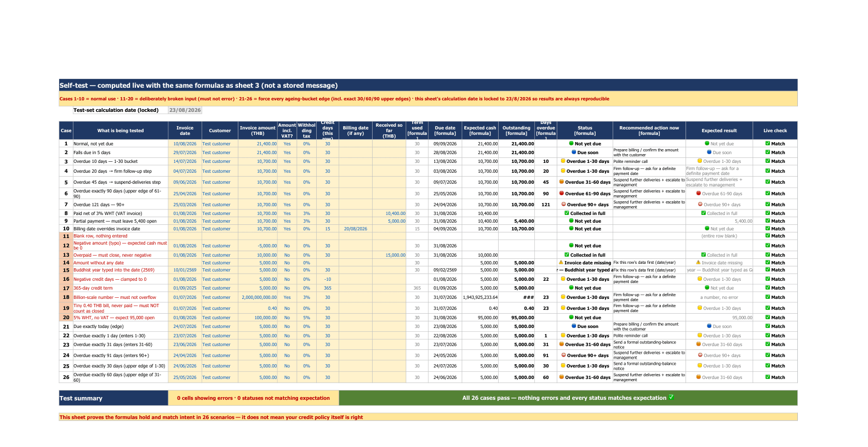Open Test customer link in case 20 row

click(216, 318)
